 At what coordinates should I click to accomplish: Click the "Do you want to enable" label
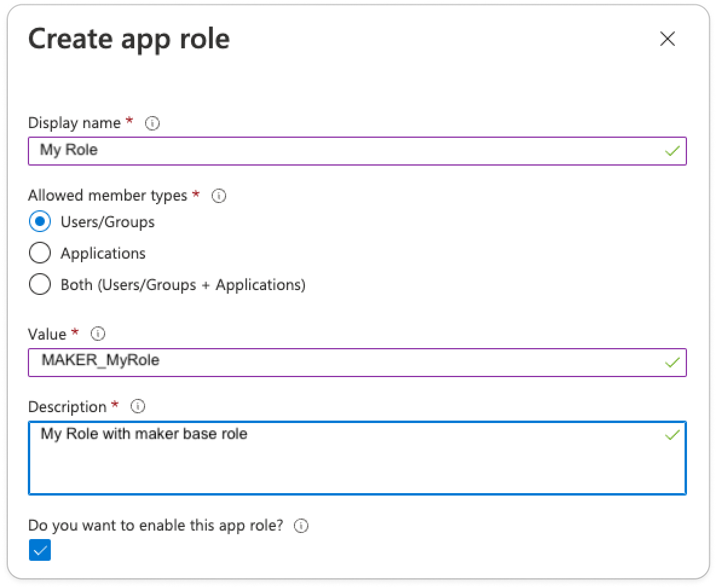(155, 525)
